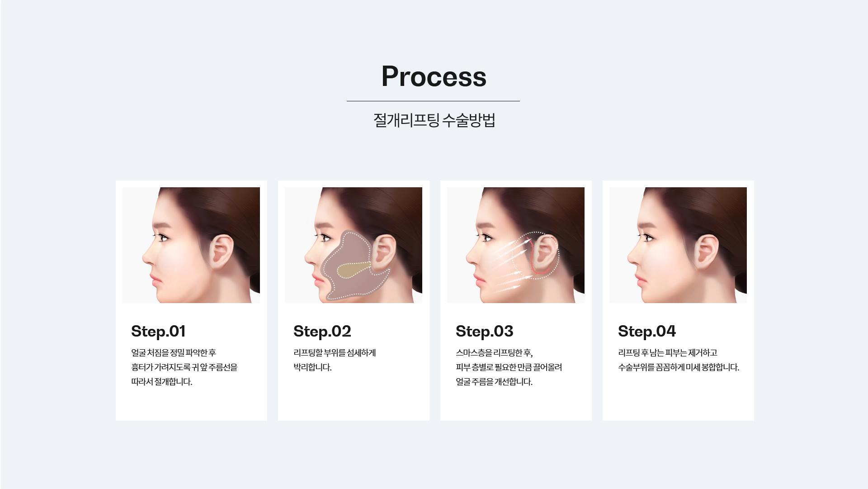Click the Step.04 final result image
Screen dimensions: 868x489
click(678, 245)
